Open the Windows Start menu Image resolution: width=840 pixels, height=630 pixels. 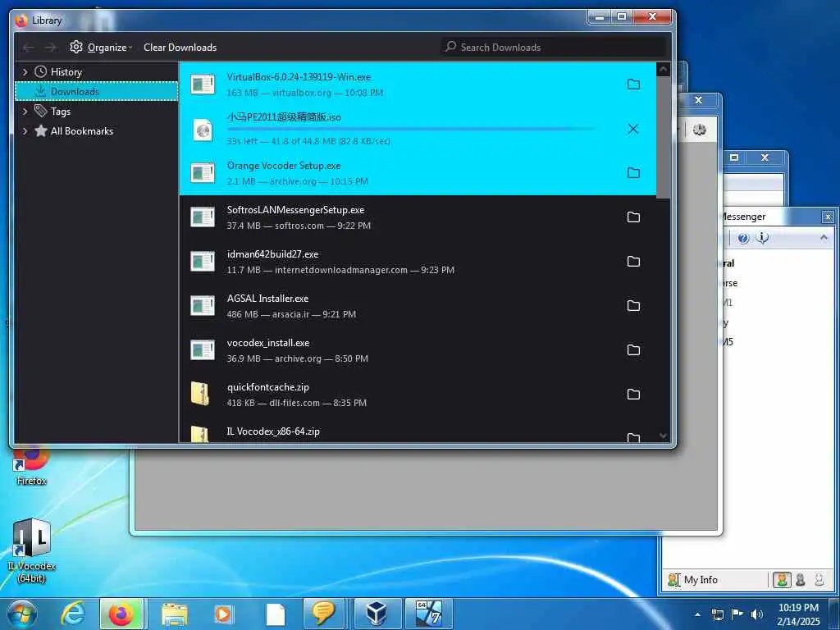point(22,614)
